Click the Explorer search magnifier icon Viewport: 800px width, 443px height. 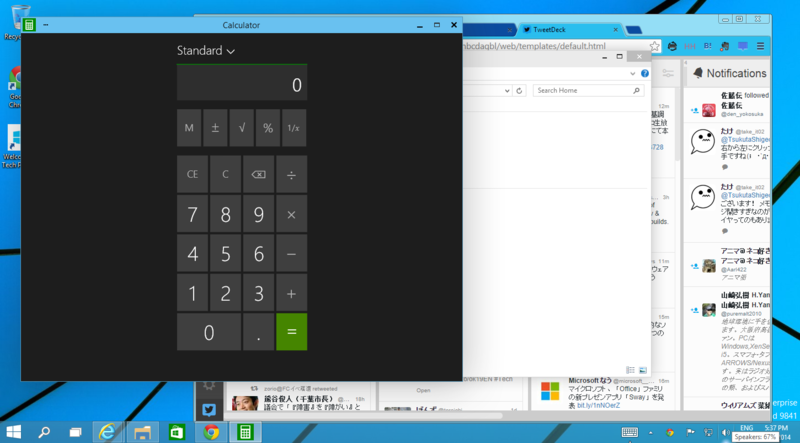(x=636, y=90)
